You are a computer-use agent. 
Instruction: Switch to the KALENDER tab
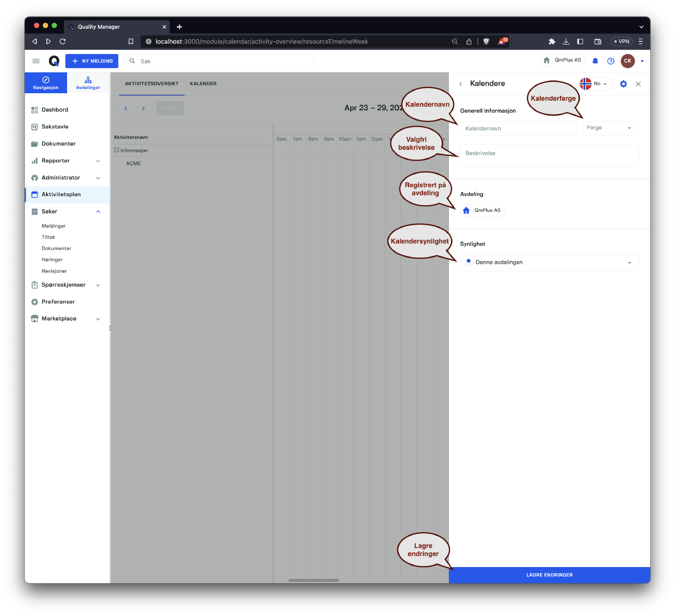203,84
